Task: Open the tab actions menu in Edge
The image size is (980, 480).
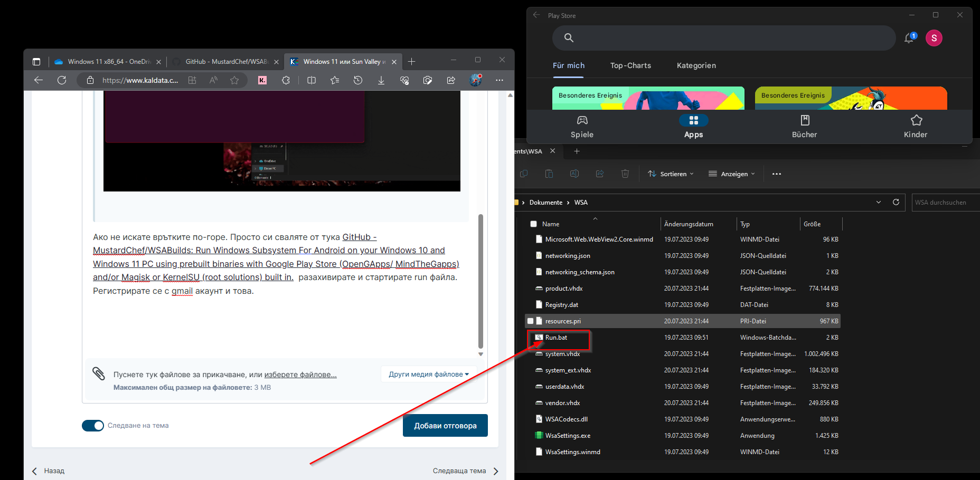Action: click(x=36, y=62)
